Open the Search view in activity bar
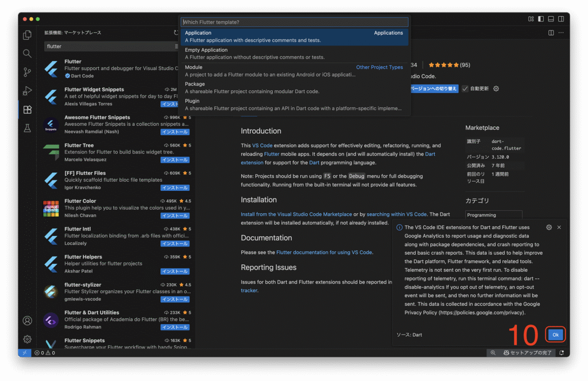 click(x=27, y=53)
